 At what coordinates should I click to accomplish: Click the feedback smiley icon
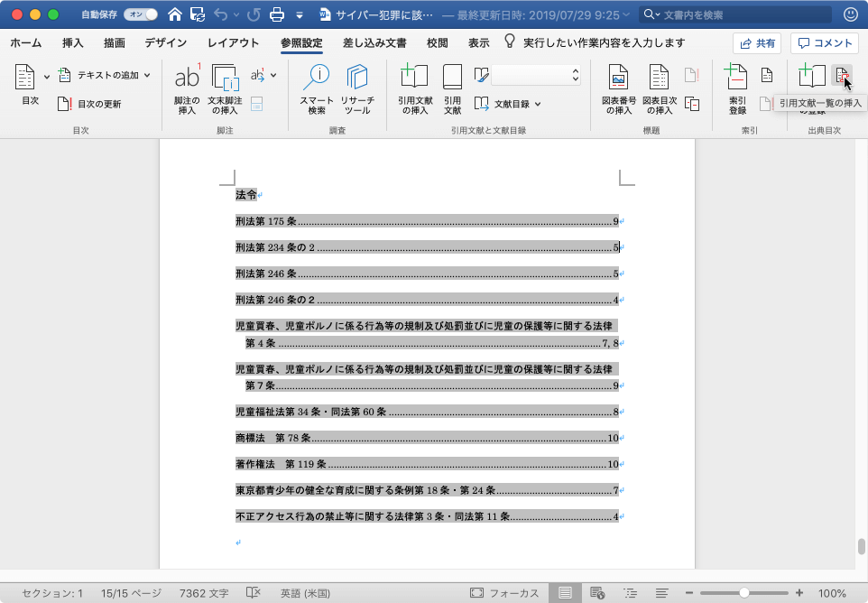tap(850, 14)
